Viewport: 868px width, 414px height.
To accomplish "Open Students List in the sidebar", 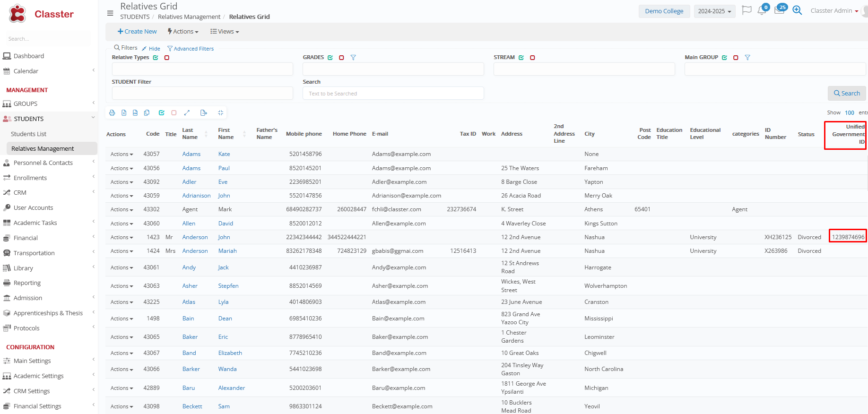I will pyautogui.click(x=28, y=134).
